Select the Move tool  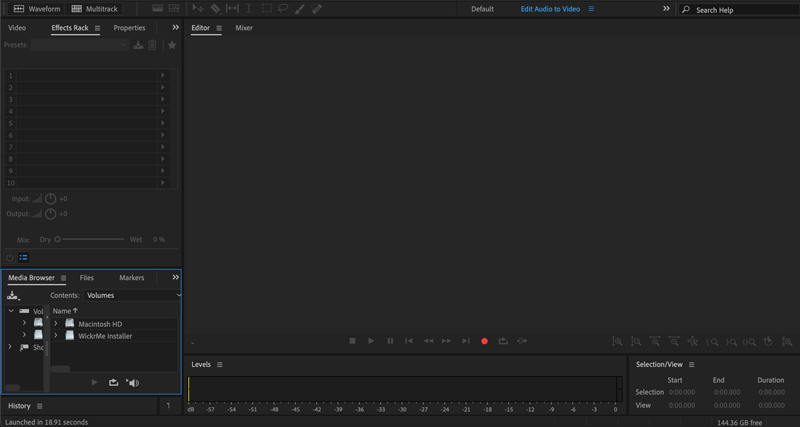pos(197,9)
